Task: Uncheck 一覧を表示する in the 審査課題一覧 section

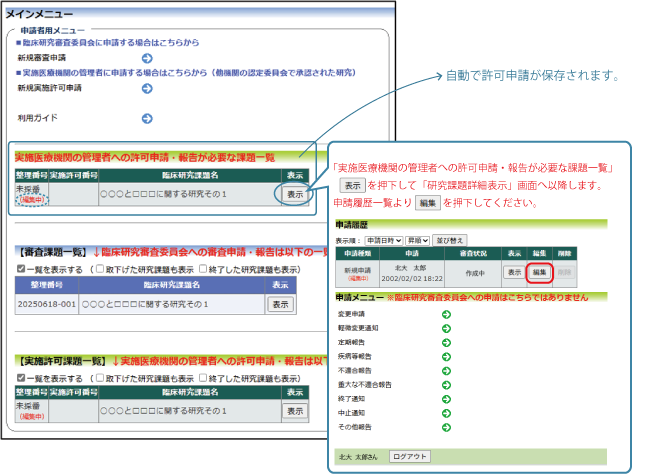Action: click(20, 268)
